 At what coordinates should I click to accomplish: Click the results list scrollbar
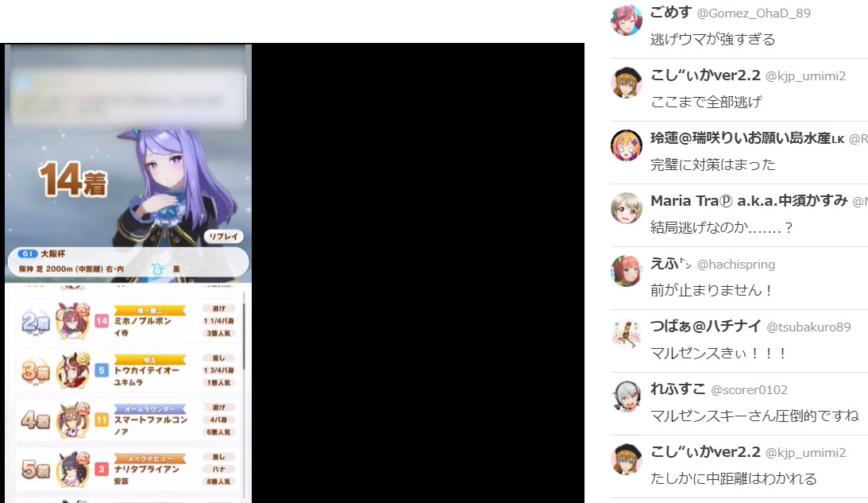pyautogui.click(x=244, y=334)
